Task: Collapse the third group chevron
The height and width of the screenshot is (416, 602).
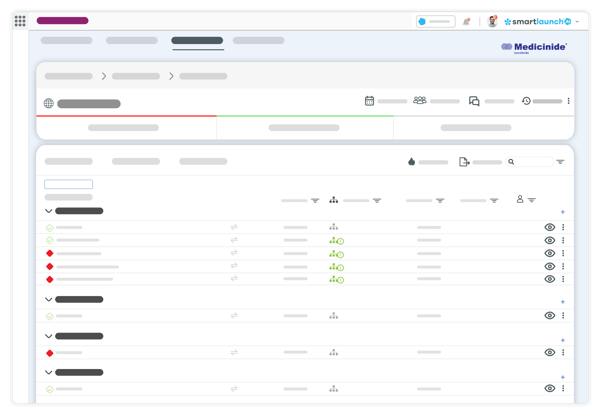Action: pos(48,336)
